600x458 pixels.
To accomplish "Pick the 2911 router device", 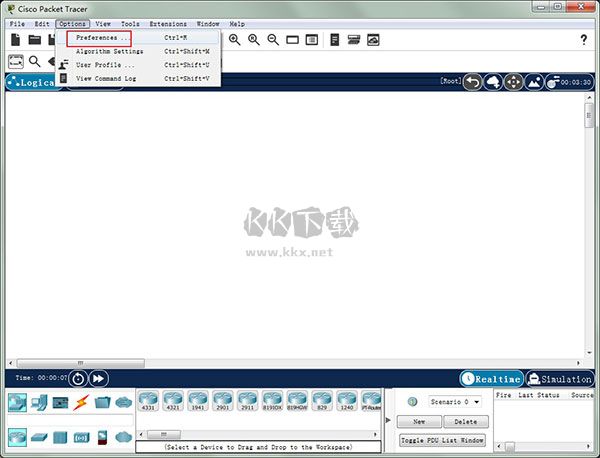I will tap(248, 401).
